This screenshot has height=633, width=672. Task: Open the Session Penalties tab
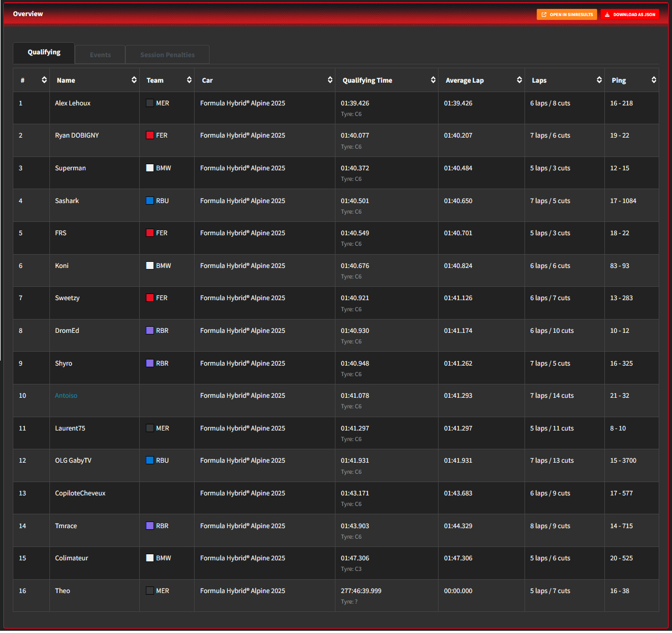click(167, 55)
